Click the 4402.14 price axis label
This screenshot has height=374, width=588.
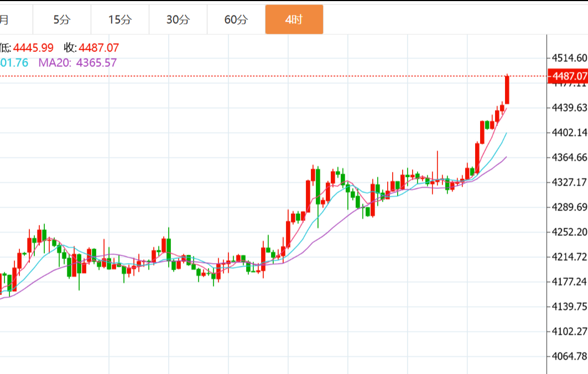coord(569,133)
